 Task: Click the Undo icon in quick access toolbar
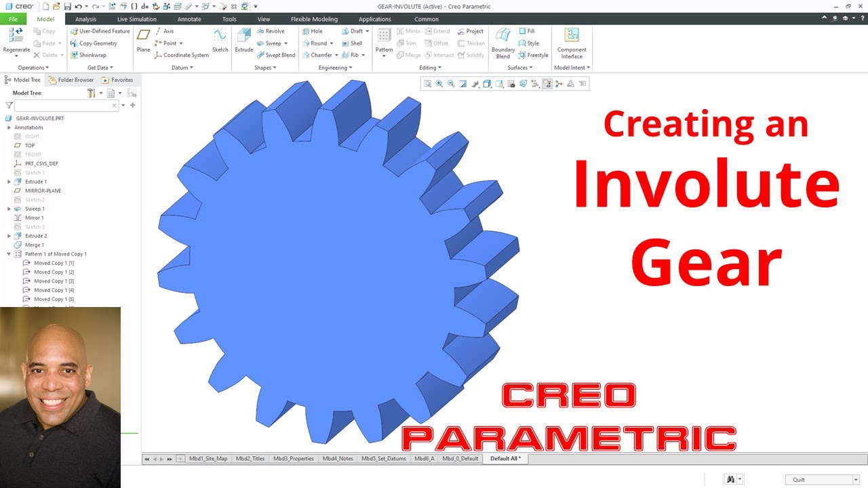pyautogui.click(x=78, y=6)
